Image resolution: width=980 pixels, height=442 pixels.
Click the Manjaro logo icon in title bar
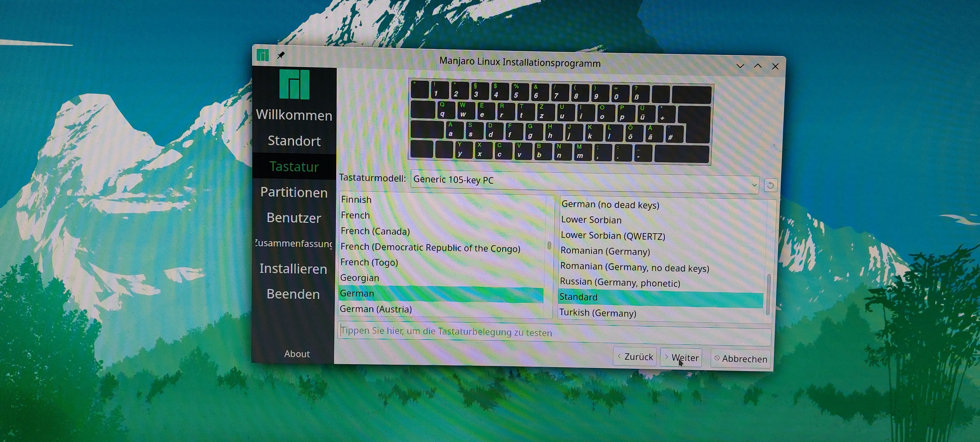click(263, 55)
